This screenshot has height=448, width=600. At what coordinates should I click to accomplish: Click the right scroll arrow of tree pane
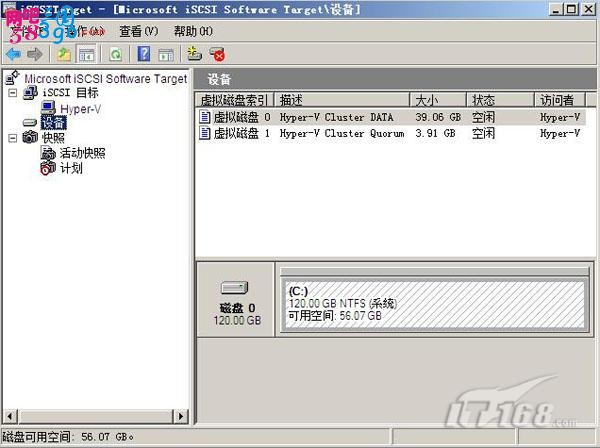(180, 416)
